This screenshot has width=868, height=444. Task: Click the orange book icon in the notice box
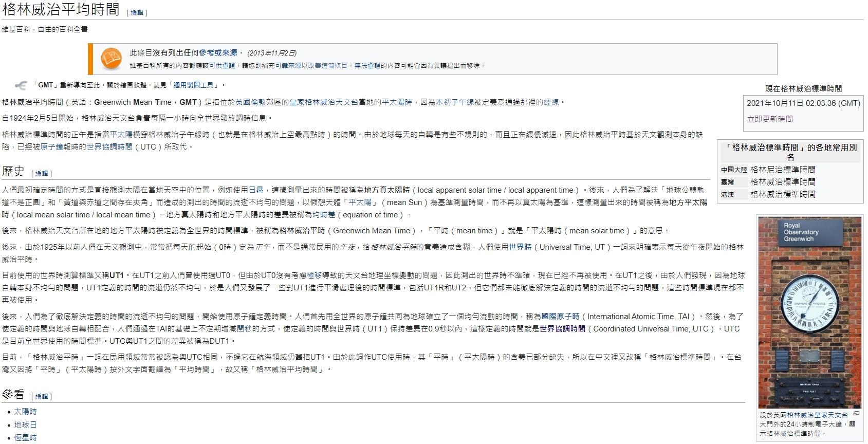[x=111, y=59]
